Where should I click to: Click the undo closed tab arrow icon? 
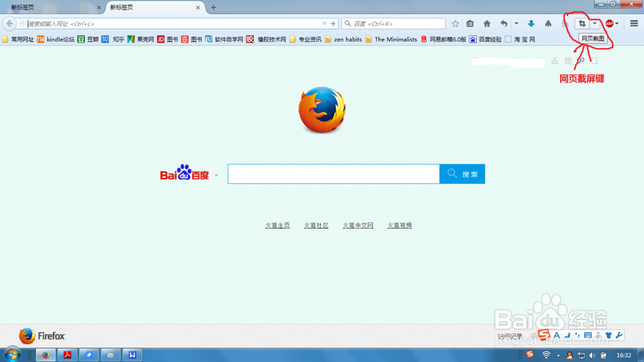pos(504,24)
